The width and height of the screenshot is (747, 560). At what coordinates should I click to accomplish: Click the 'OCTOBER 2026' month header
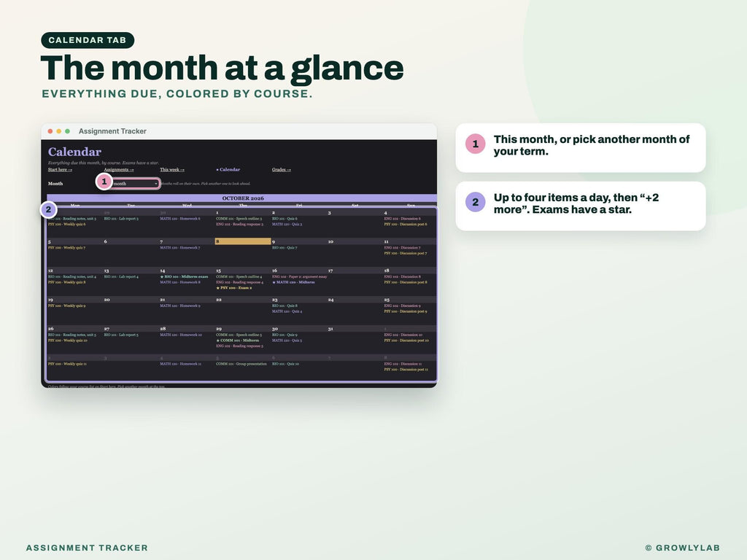[243, 198]
